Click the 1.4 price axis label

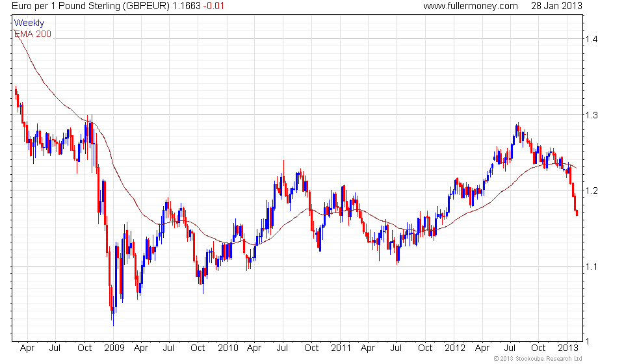[x=591, y=40]
